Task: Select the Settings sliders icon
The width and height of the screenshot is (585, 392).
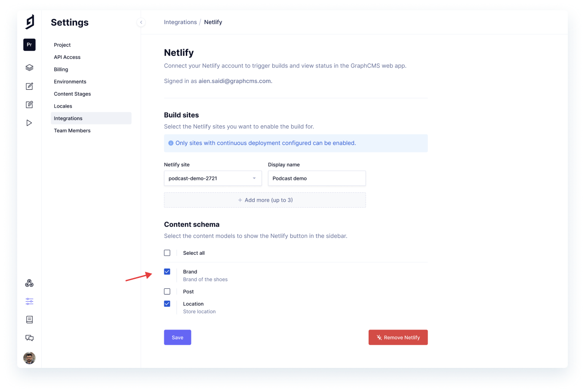Action: (29, 301)
